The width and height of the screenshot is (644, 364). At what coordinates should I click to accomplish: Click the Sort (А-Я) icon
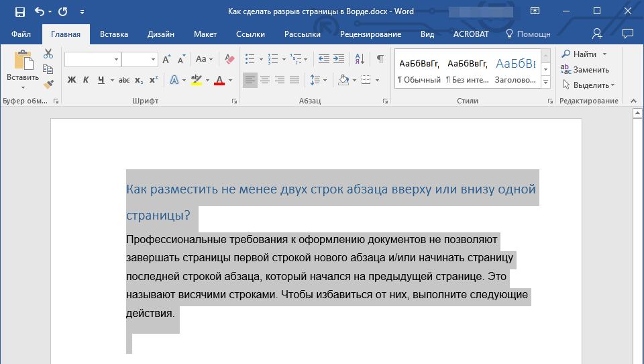(359, 59)
